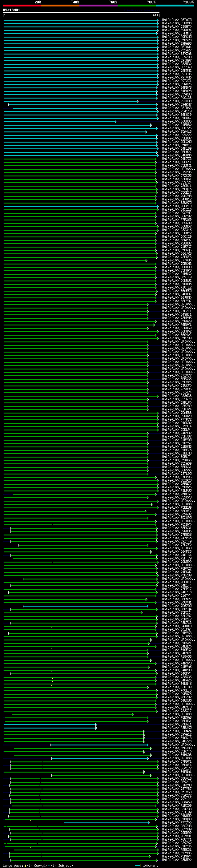Select the label UniRef100_P23638
Screen dimensions: 197x868
[177, 396]
